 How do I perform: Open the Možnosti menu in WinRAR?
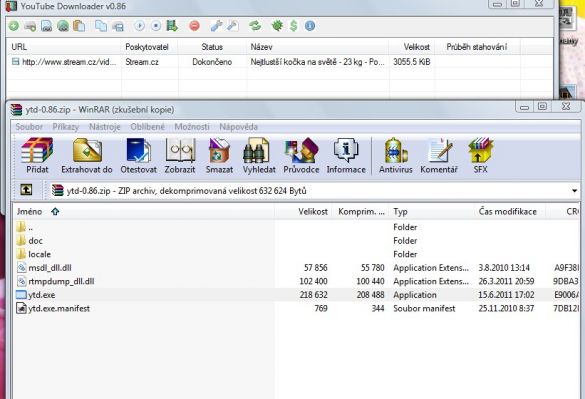point(192,127)
